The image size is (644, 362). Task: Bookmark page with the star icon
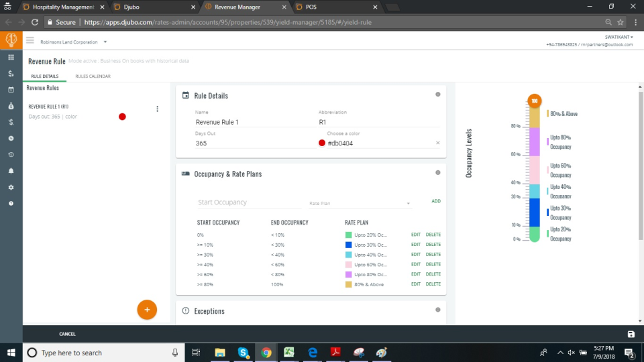[621, 22]
